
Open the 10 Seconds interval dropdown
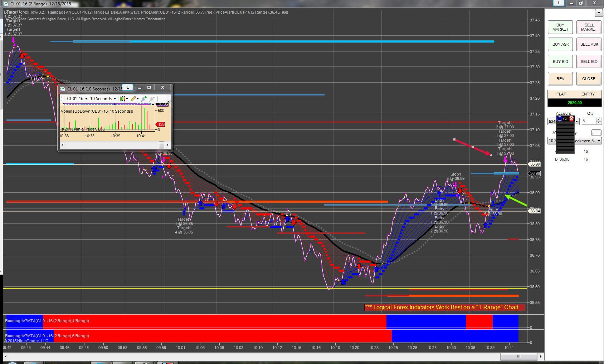pos(103,99)
